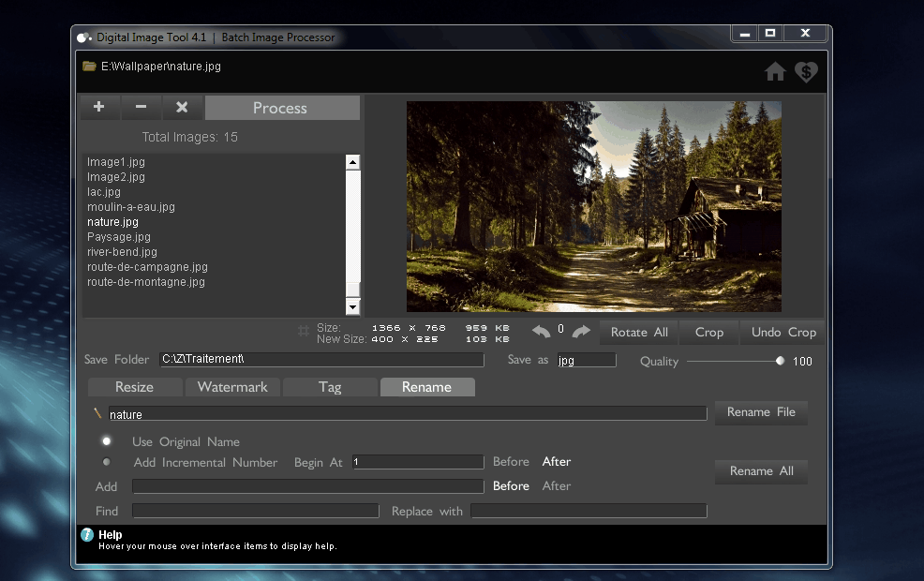Select river-bend.jpg in the file list
Viewport: 924px width, 581px height.
click(x=122, y=252)
